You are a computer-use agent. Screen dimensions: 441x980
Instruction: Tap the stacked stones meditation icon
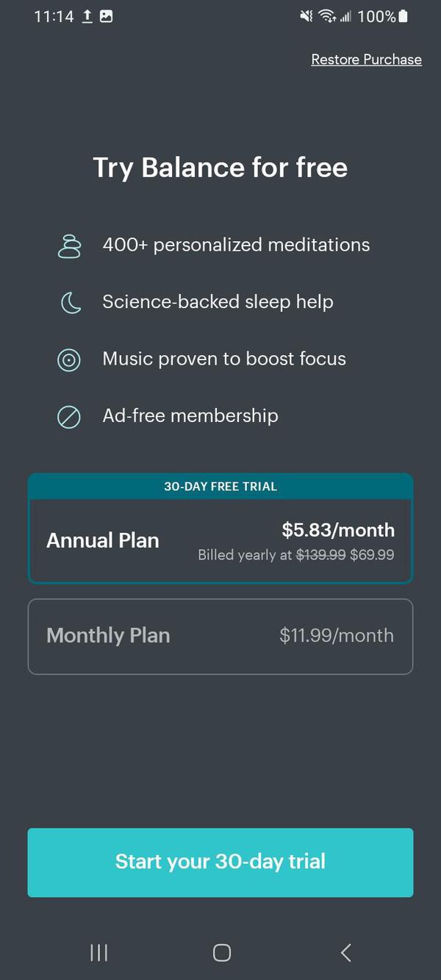pyautogui.click(x=69, y=246)
